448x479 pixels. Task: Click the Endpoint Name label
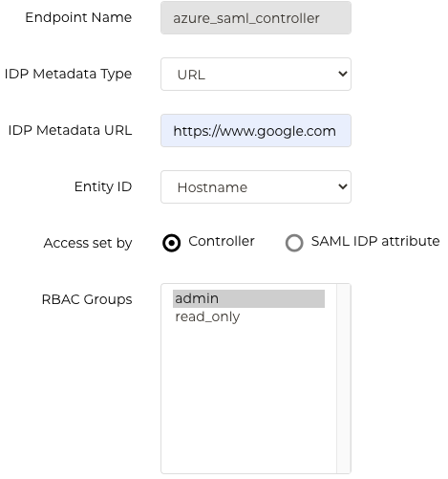78,17
